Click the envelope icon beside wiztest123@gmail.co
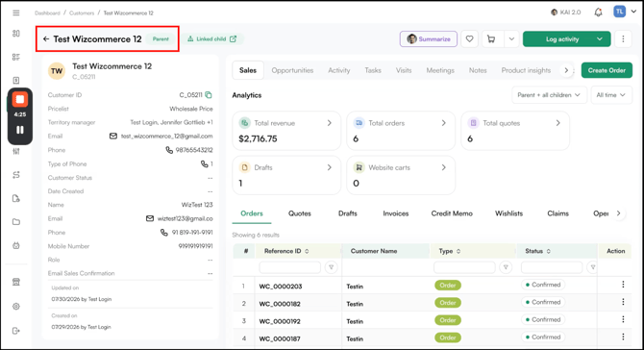Viewport: 644px width, 350px height. (x=150, y=218)
